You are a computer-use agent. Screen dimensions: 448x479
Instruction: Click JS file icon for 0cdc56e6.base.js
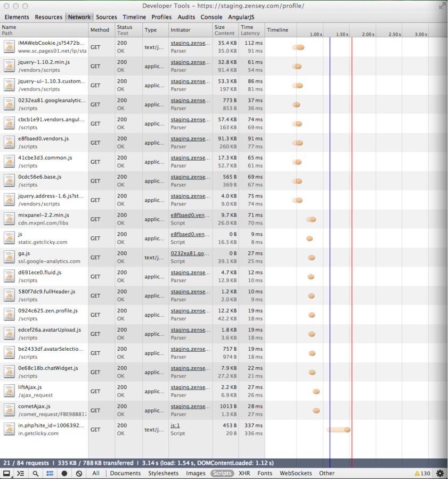[x=9, y=181]
